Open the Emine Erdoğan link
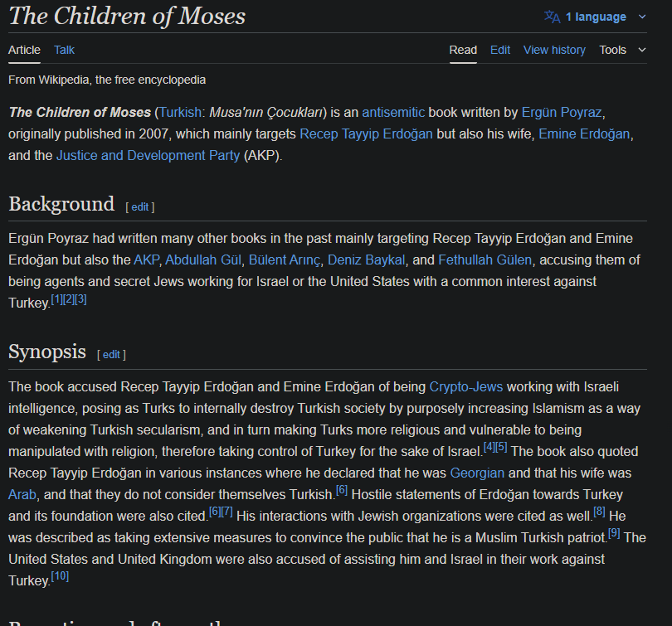 pyautogui.click(x=584, y=133)
